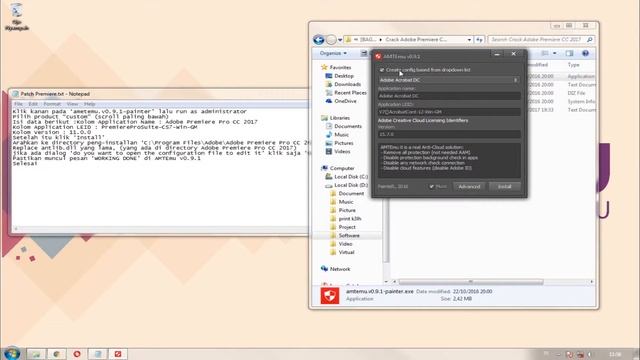Open the Music folder on drive D
The image size is (640, 360).
(x=346, y=202)
